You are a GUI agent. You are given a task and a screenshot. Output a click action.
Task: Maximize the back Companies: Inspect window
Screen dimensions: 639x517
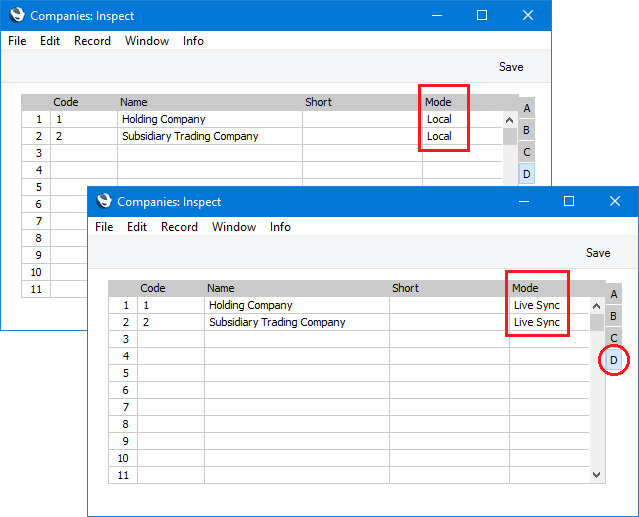(482, 15)
